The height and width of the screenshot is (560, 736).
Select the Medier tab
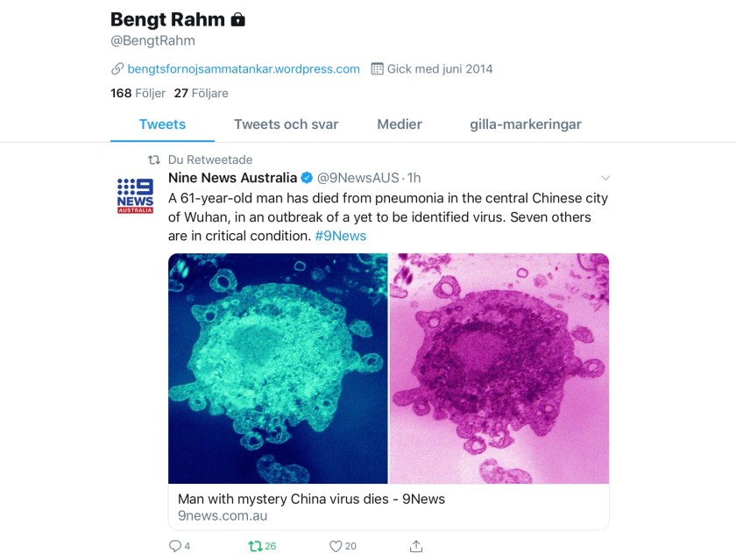[400, 124]
